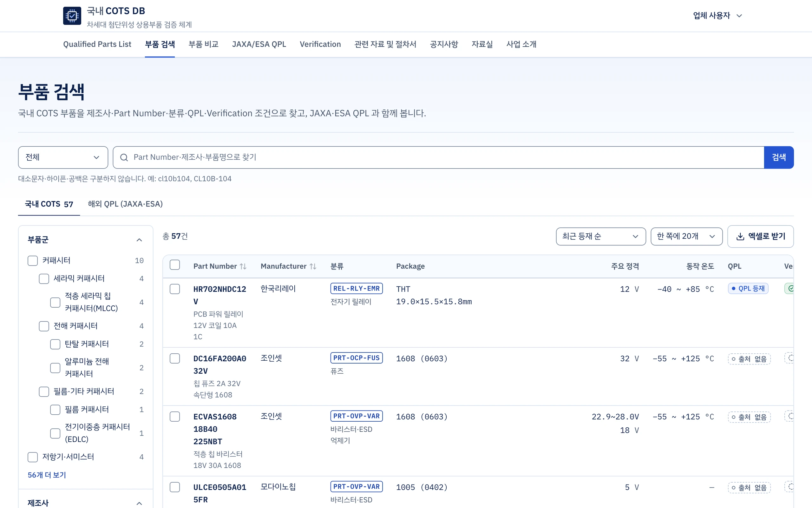
Task: Check the 탄탈 커패시터 filter checkbox
Action: [x=55, y=344]
